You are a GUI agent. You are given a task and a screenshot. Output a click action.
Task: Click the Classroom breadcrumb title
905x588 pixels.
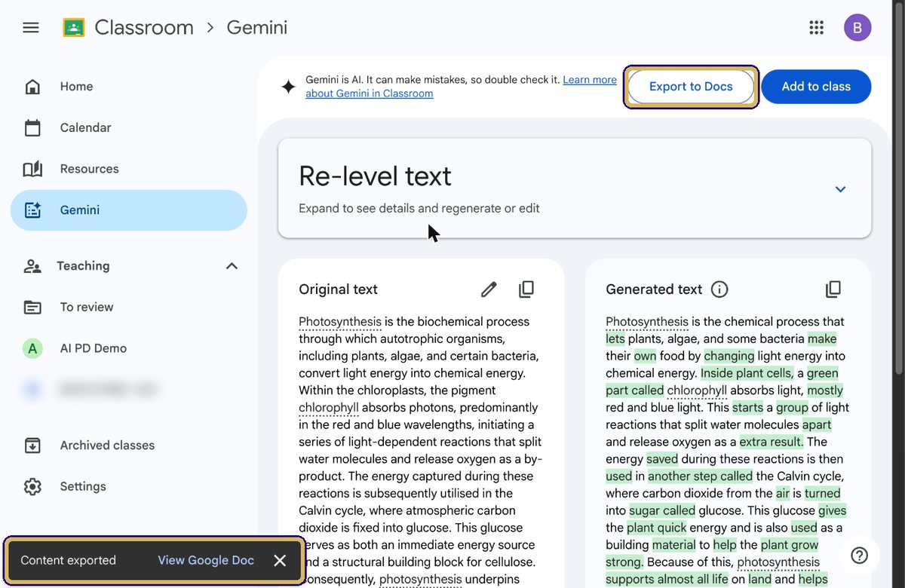(x=144, y=28)
